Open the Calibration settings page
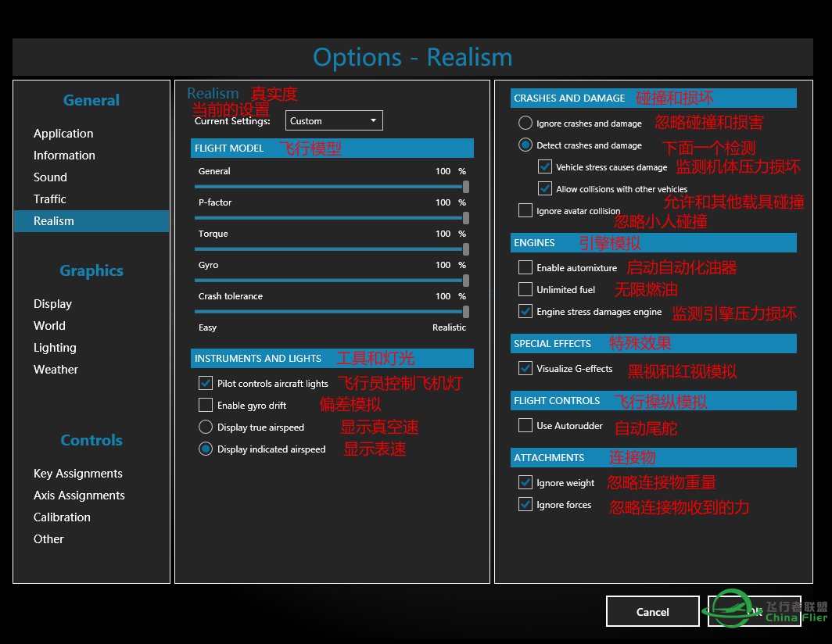 [x=62, y=517]
